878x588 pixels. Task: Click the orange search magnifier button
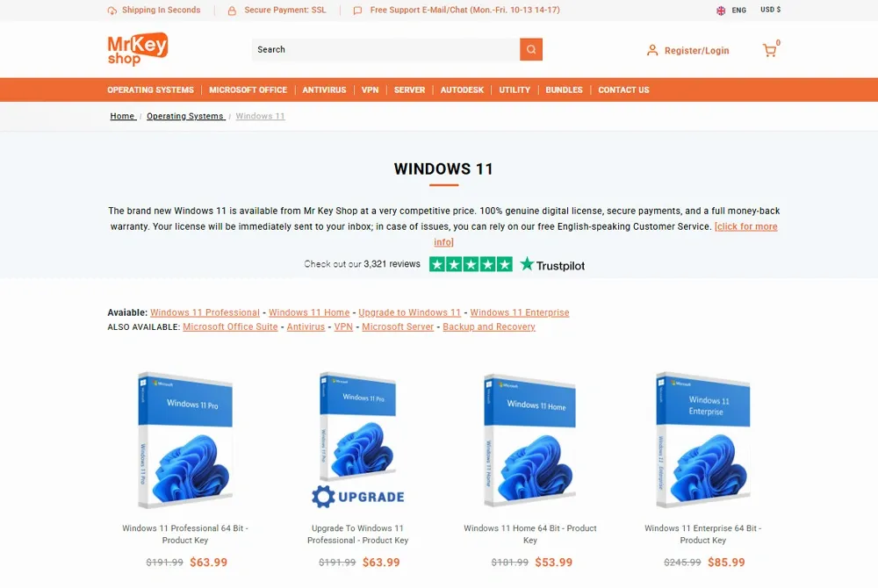click(531, 49)
